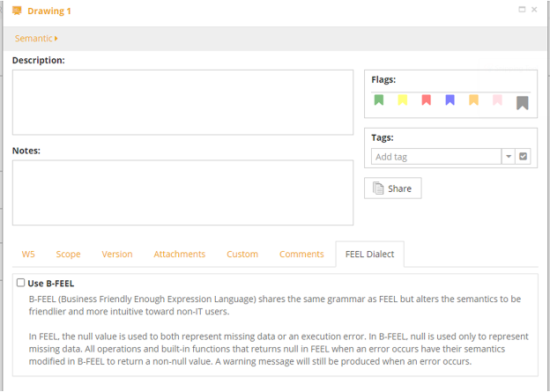This screenshot has width=550, height=392.
Task: Open the Attachments tab
Action: click(179, 255)
